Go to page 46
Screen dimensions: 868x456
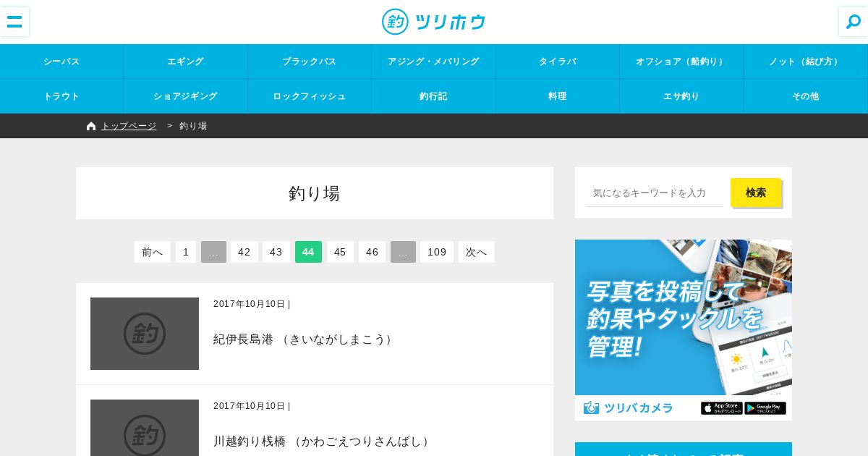coord(372,252)
